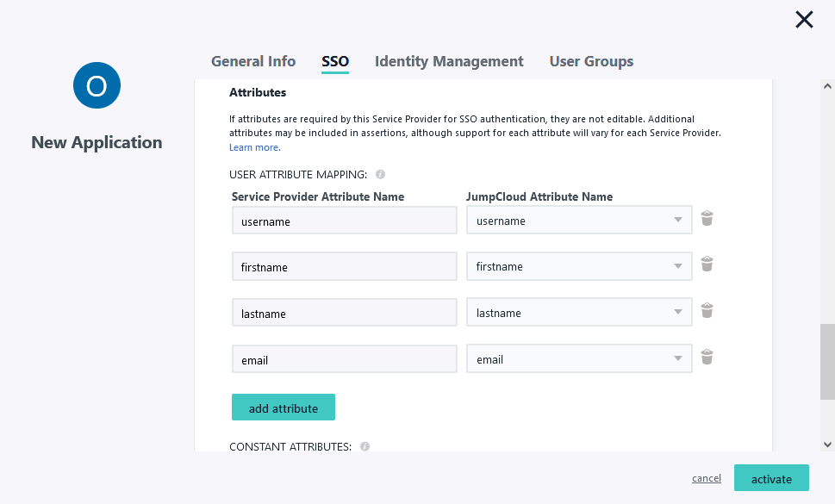Click the CONSTANT ATTRIBUTES label
Viewport: 835px width, 504px height.
290,446
